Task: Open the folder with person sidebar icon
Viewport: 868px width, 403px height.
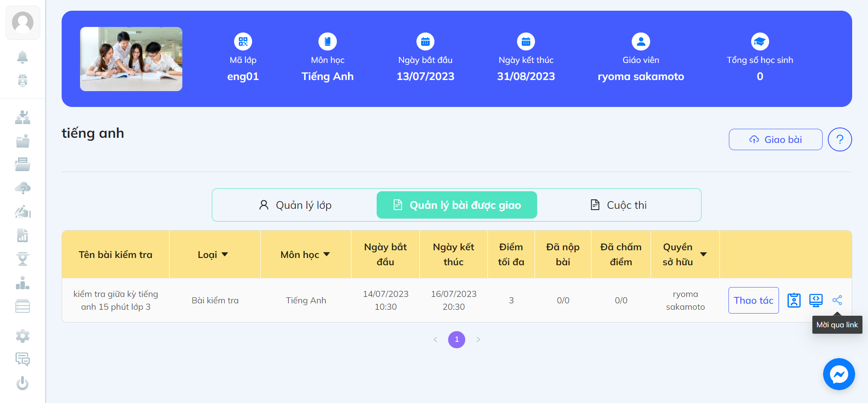Action: pos(23,141)
